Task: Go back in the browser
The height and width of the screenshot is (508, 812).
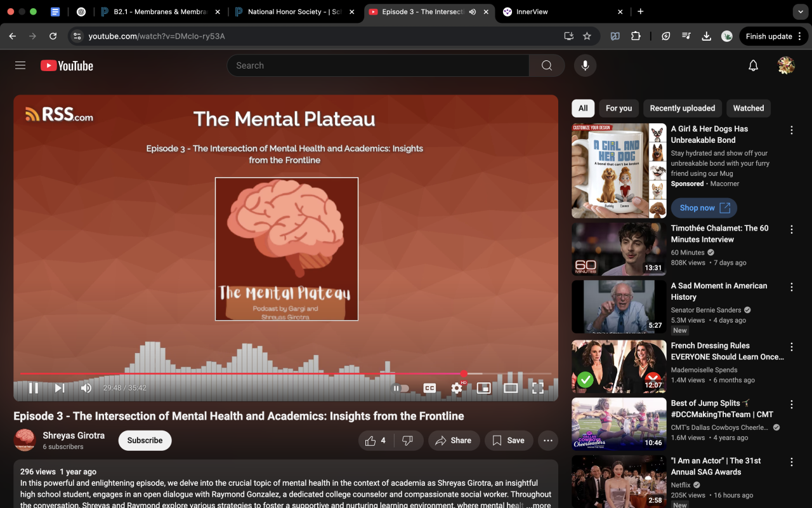Action: click(x=13, y=36)
